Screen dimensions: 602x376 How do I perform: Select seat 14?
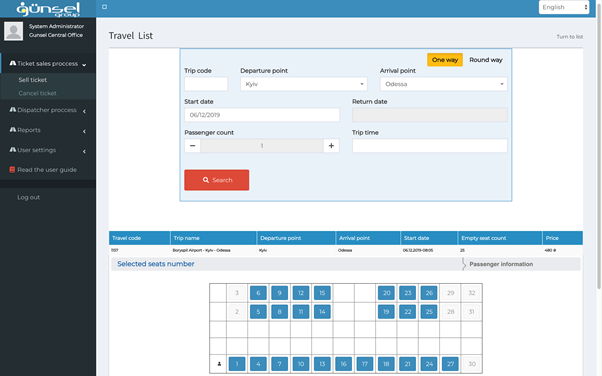coord(322,311)
